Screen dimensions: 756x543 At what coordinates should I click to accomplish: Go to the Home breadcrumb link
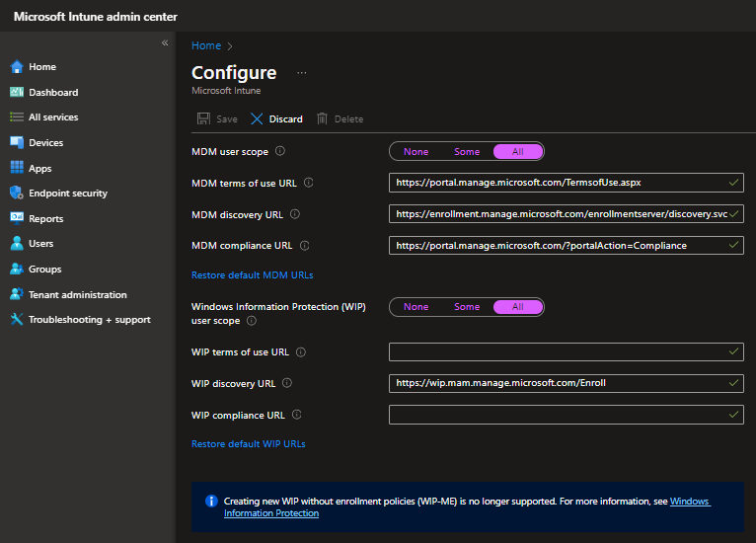pyautogui.click(x=206, y=45)
